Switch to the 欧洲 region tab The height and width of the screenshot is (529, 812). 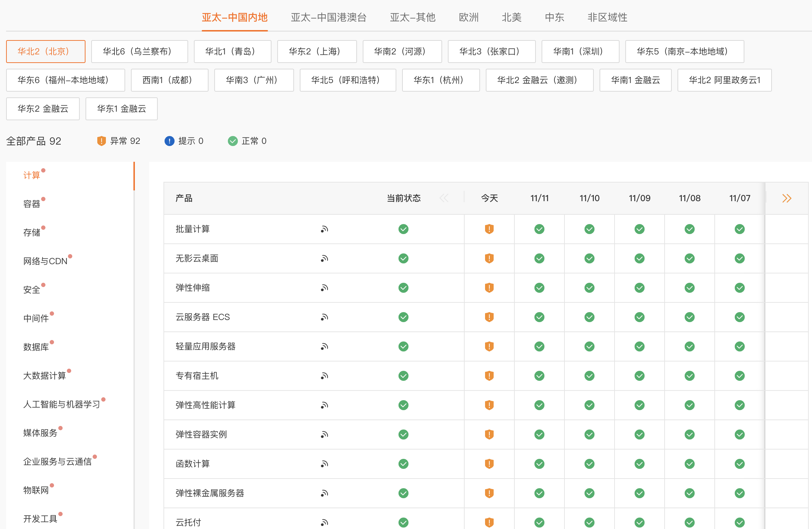point(469,17)
